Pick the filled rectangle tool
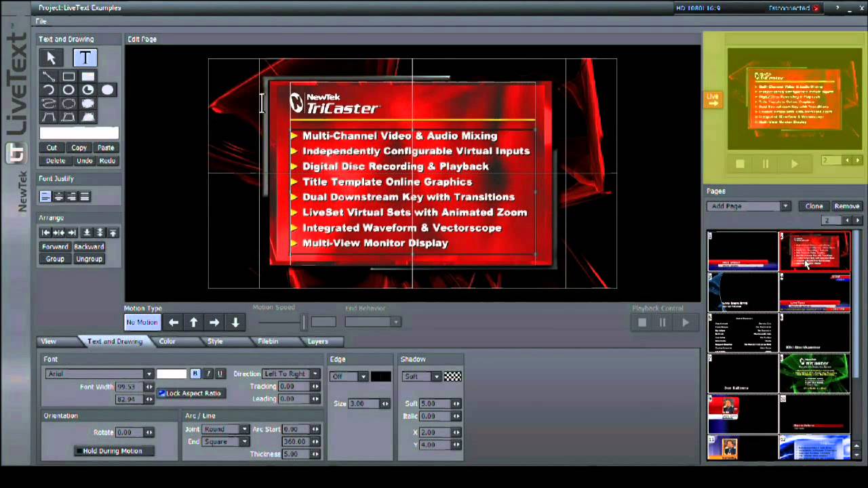 coord(88,77)
